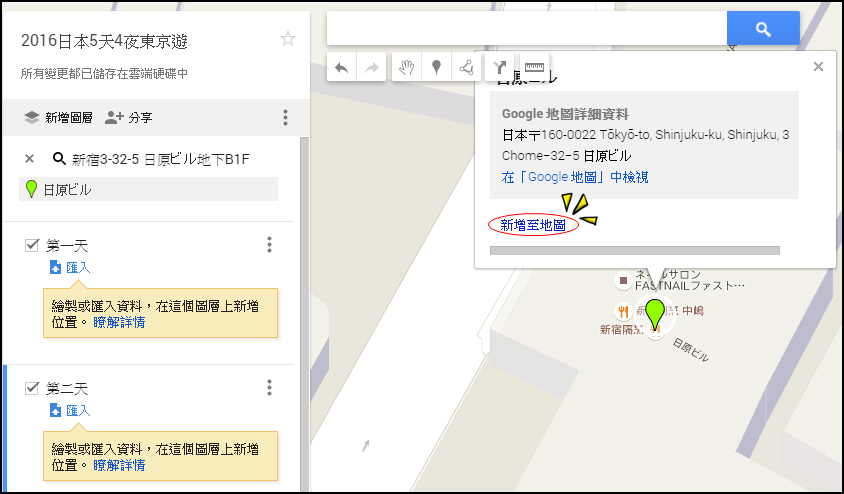Uncheck the 第一天 layer checkbox

pos(32,245)
